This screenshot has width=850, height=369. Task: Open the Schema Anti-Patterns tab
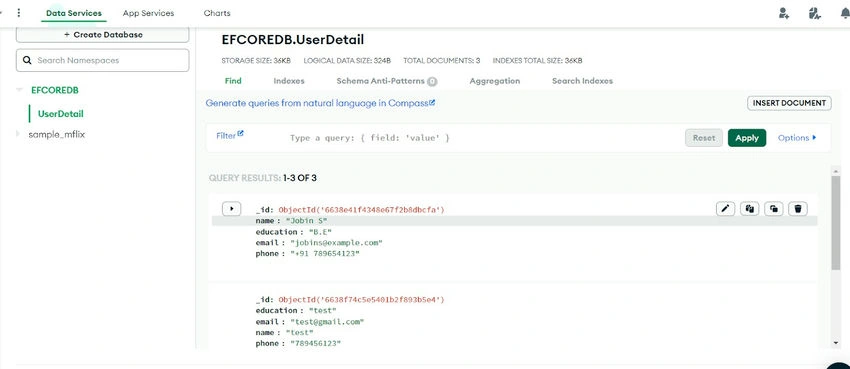point(381,81)
